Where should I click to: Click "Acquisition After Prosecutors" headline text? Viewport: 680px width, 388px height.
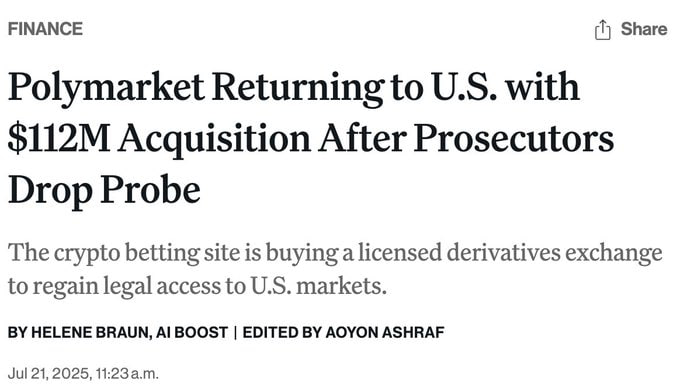tap(366, 140)
